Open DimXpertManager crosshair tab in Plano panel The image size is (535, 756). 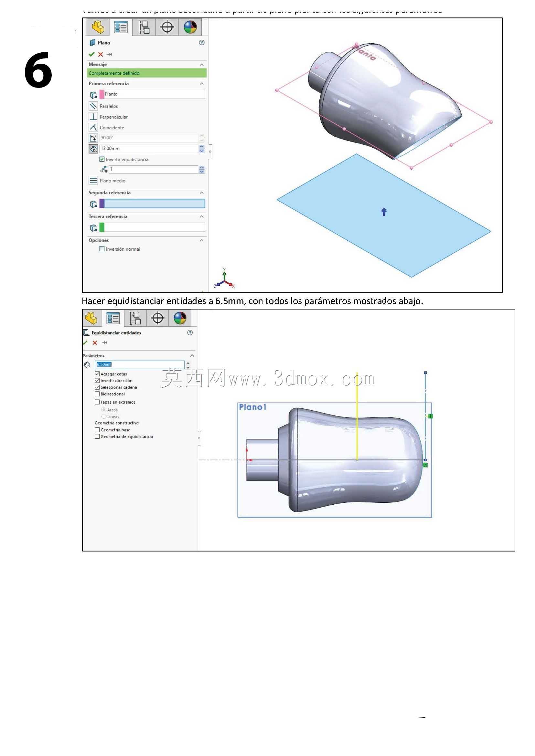[x=167, y=27]
